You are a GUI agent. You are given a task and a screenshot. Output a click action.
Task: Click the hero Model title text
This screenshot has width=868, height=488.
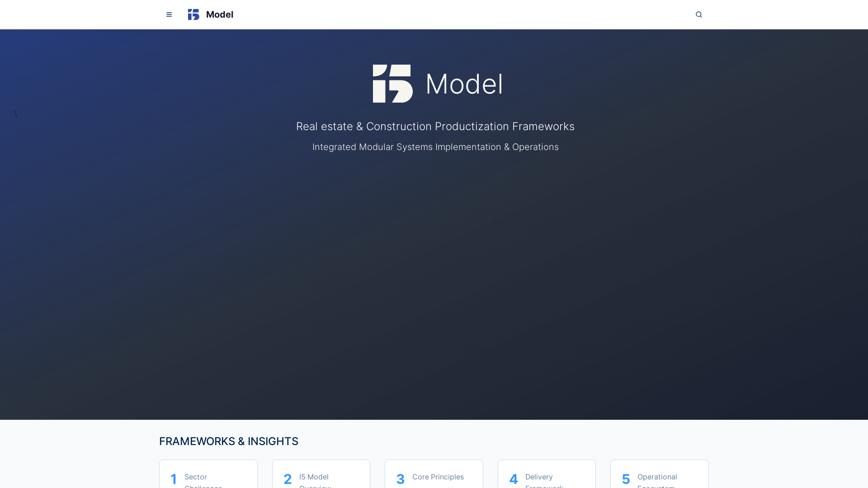pyautogui.click(x=464, y=84)
